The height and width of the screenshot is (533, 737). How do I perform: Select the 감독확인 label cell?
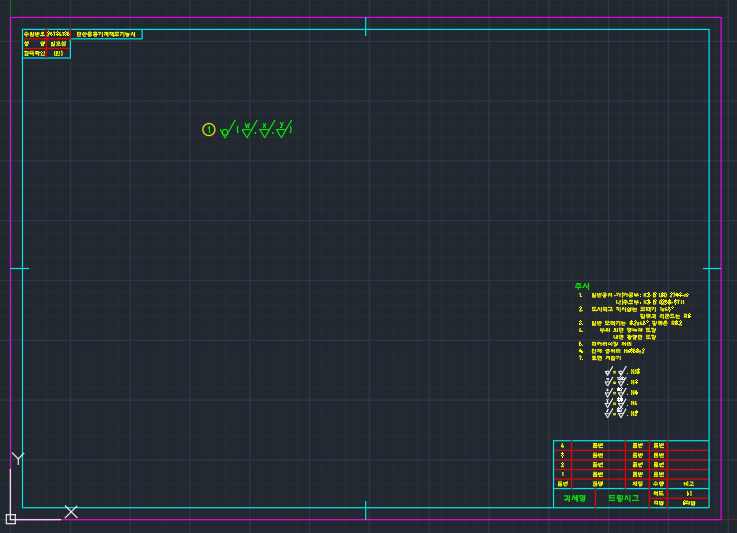34,53
